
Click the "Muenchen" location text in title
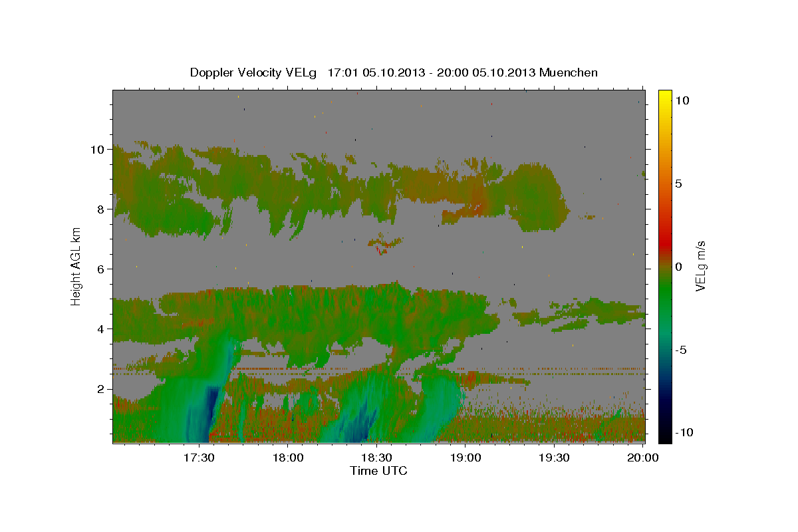pos(569,72)
